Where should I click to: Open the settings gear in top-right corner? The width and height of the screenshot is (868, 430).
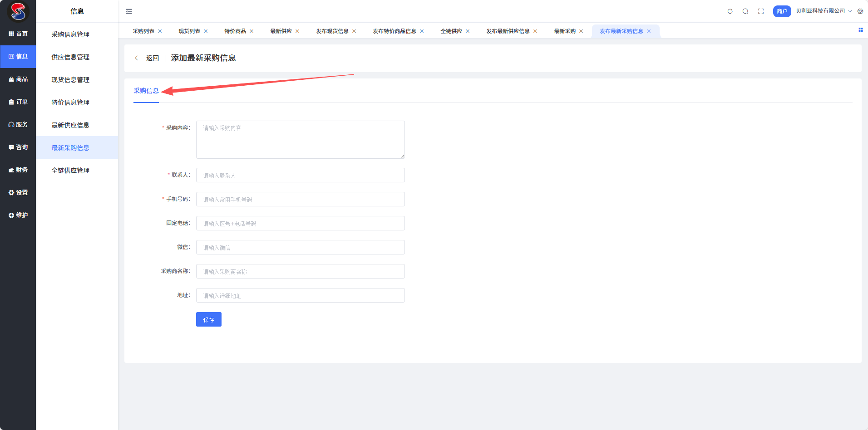860,11
